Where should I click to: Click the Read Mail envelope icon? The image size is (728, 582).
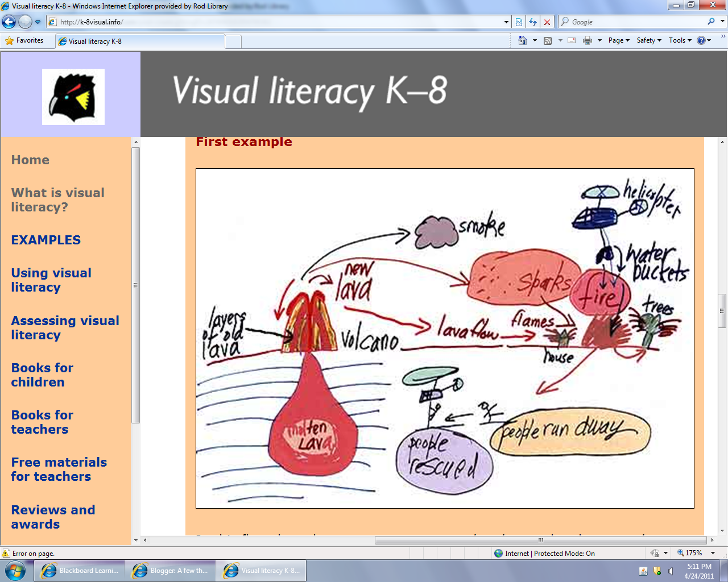pyautogui.click(x=572, y=40)
